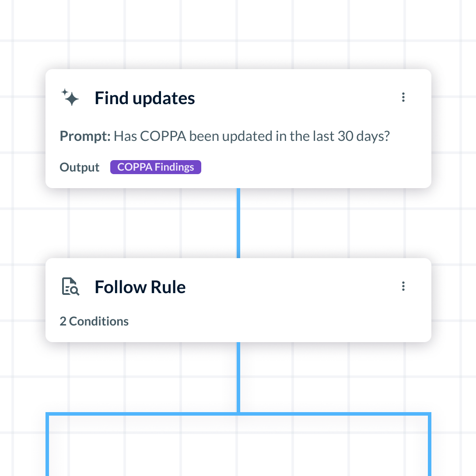Click the junction point below Follow Rule node
The image size is (476, 476).
coord(238,412)
